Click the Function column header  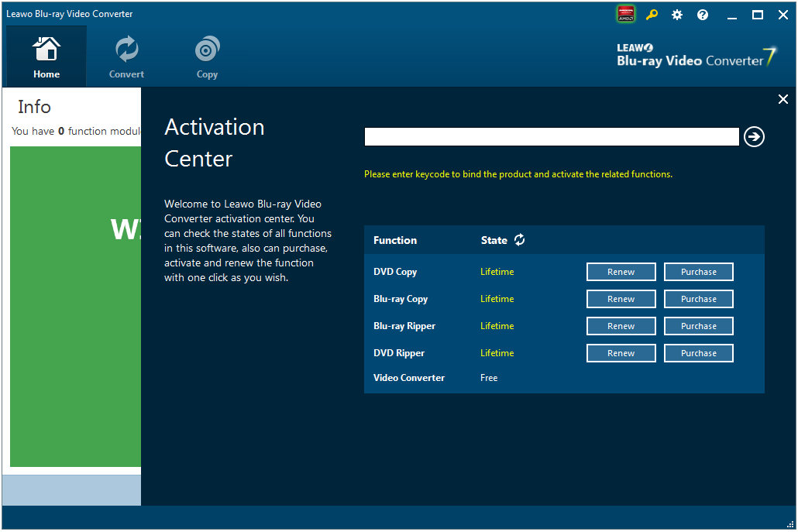click(395, 240)
